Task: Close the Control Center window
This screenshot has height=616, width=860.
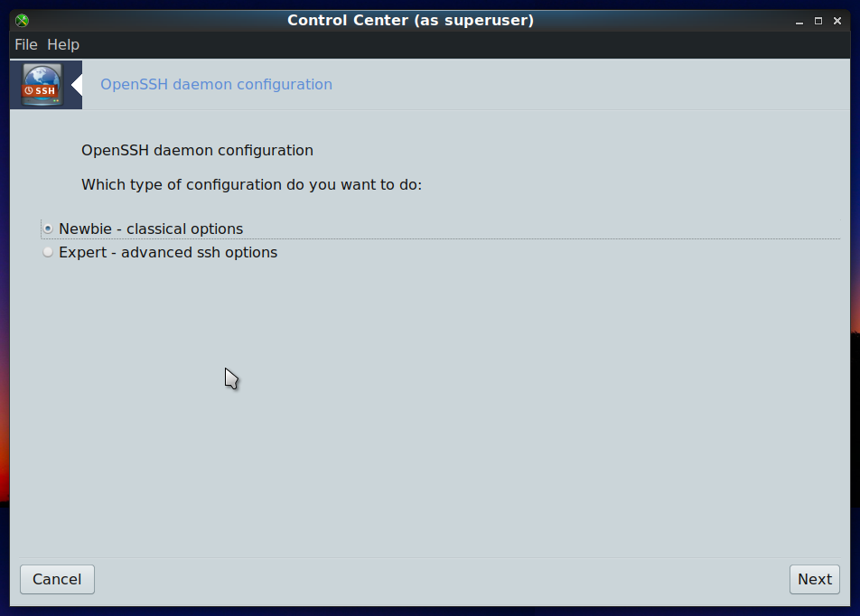Action: 837,21
